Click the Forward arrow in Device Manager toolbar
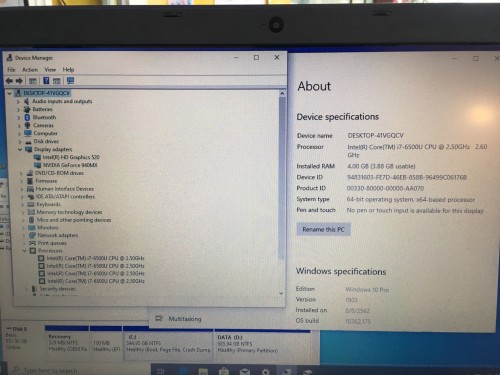500x375 pixels. coord(19,81)
